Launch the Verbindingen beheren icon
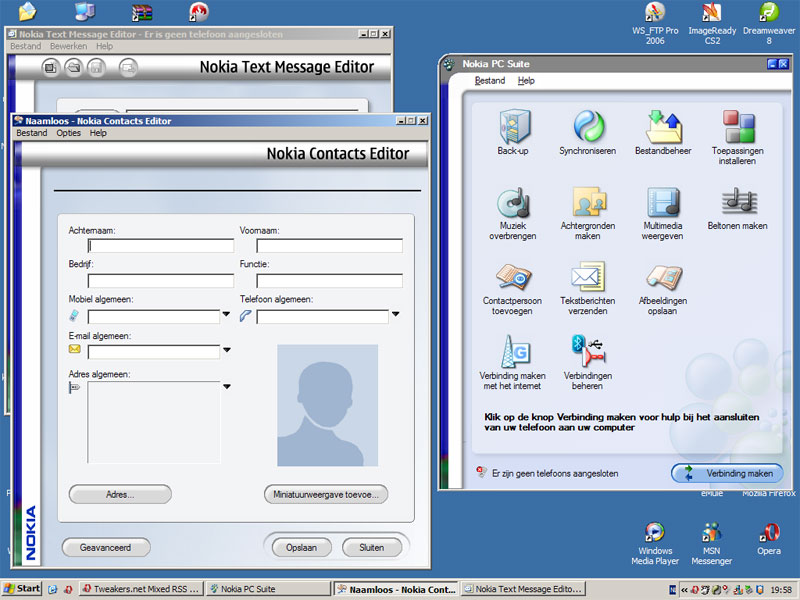 [x=588, y=352]
